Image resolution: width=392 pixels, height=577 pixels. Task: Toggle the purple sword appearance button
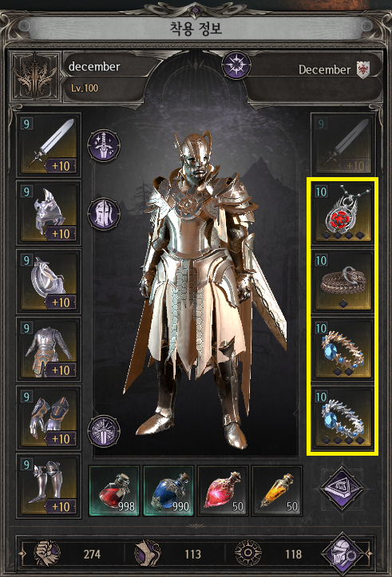click(x=104, y=146)
